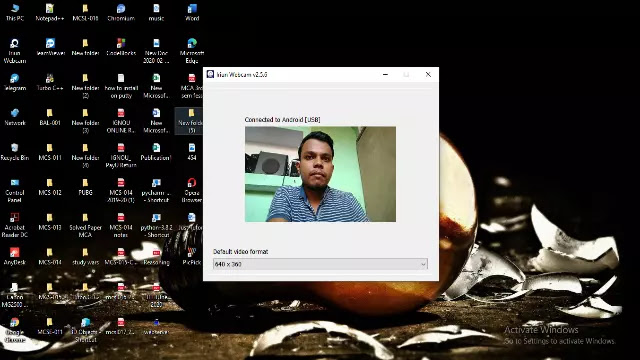Viewport: 640px width, 360px height.
Task: Click the webcam preview of the man
Action: click(x=320, y=174)
